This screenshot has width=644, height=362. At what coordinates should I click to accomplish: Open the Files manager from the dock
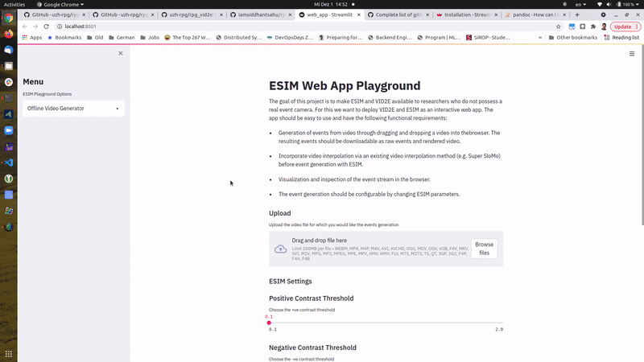tap(9, 66)
